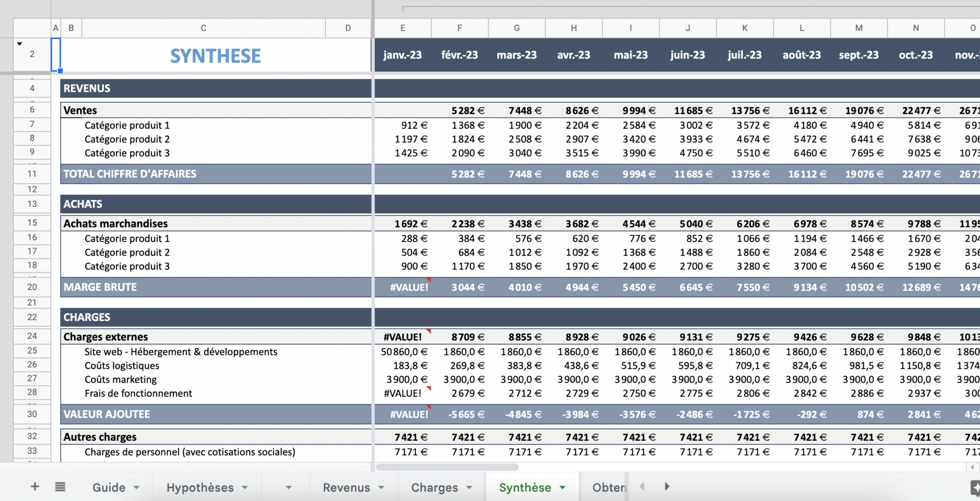980x501 pixels.
Task: Select row 20 header
Action: (32, 287)
